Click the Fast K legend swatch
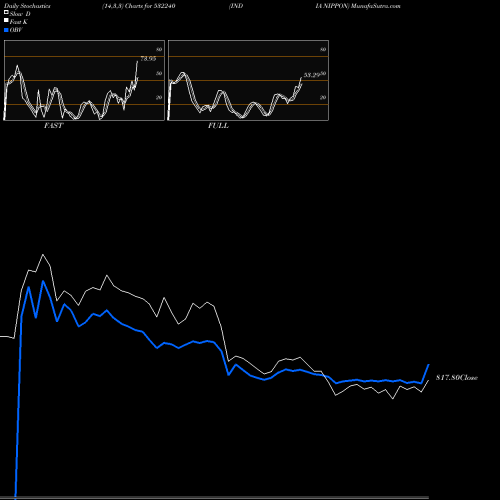Image resolution: width=500 pixels, height=500 pixels. tap(6, 21)
